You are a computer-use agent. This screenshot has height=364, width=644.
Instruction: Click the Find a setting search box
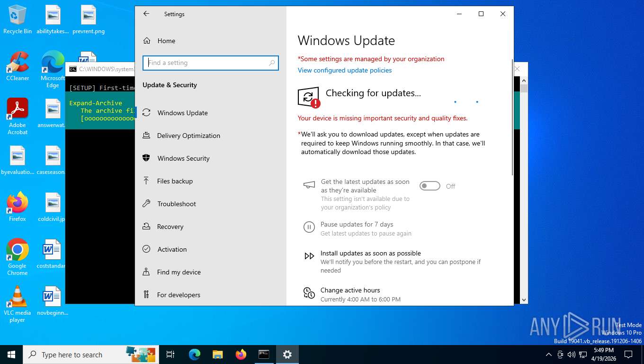point(211,63)
